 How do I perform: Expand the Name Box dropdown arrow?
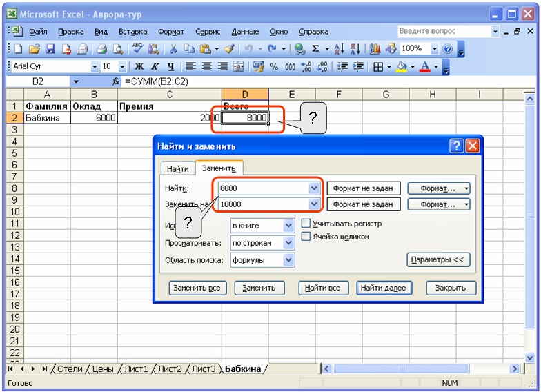(x=76, y=81)
